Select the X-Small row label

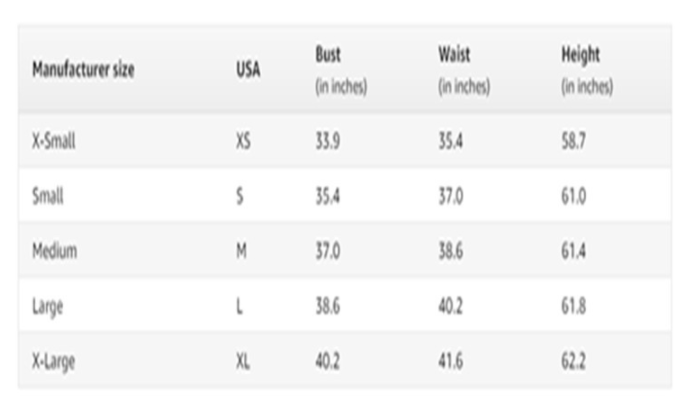pos(54,141)
